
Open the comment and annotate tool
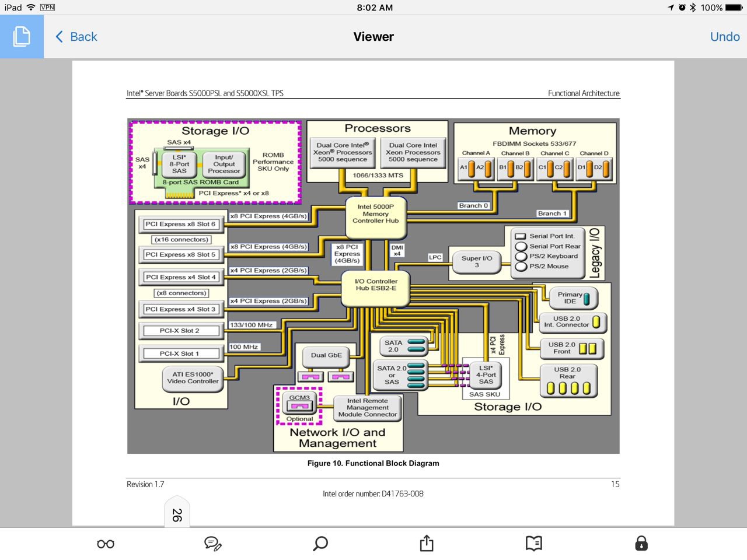(x=213, y=544)
